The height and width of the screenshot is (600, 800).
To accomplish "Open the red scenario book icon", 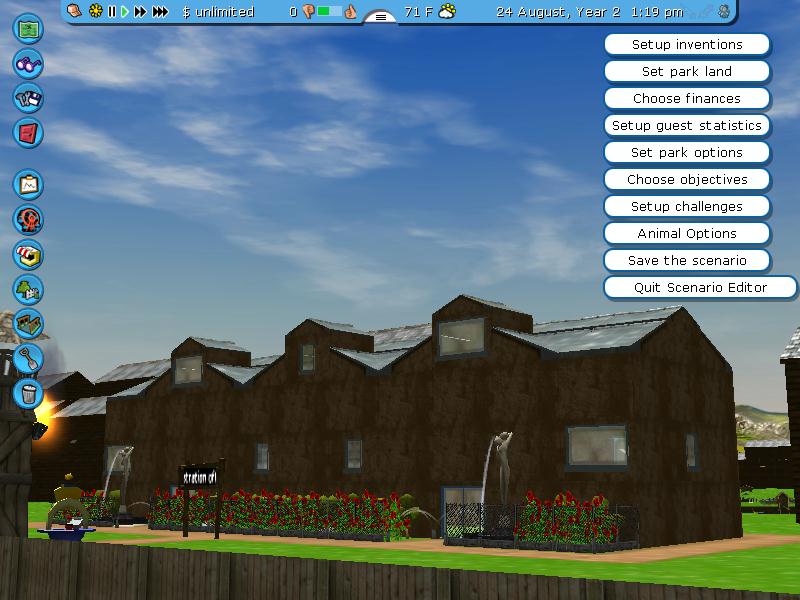I will point(28,132).
